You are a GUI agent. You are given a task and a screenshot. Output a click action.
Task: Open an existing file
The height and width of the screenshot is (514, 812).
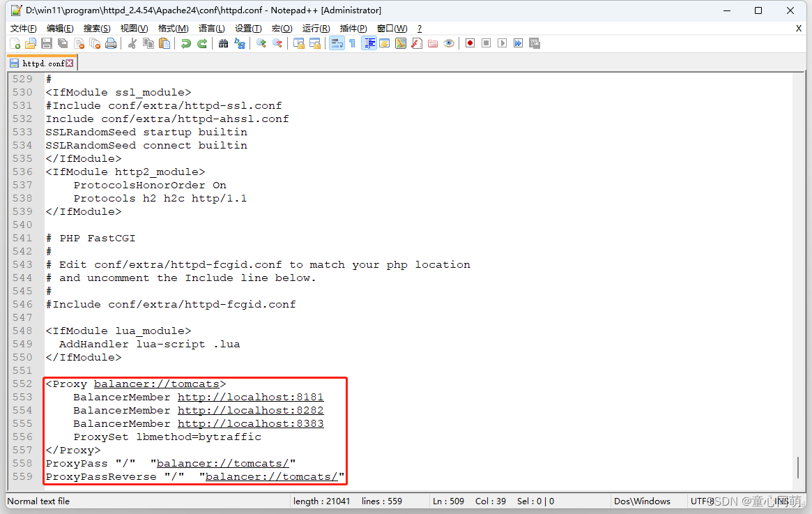click(x=31, y=43)
